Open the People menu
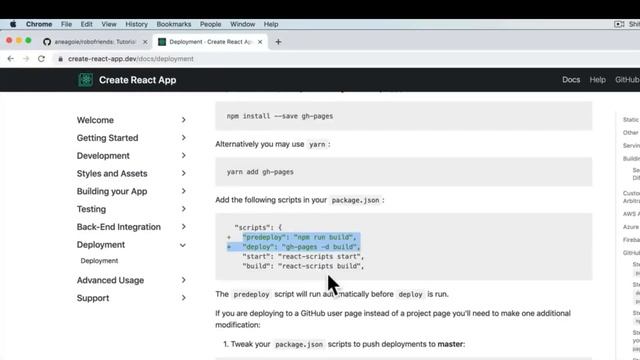This screenshot has width=640, height=360. (x=211, y=24)
